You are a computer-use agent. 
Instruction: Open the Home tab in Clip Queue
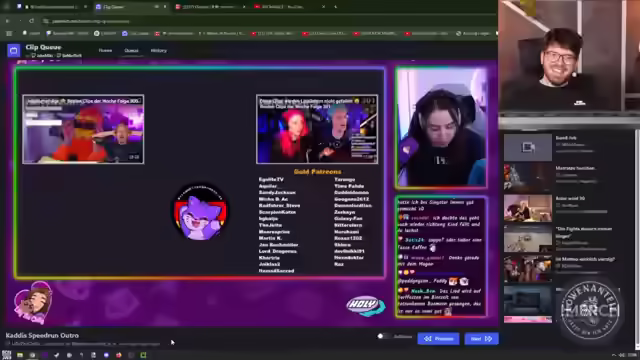(x=105, y=51)
